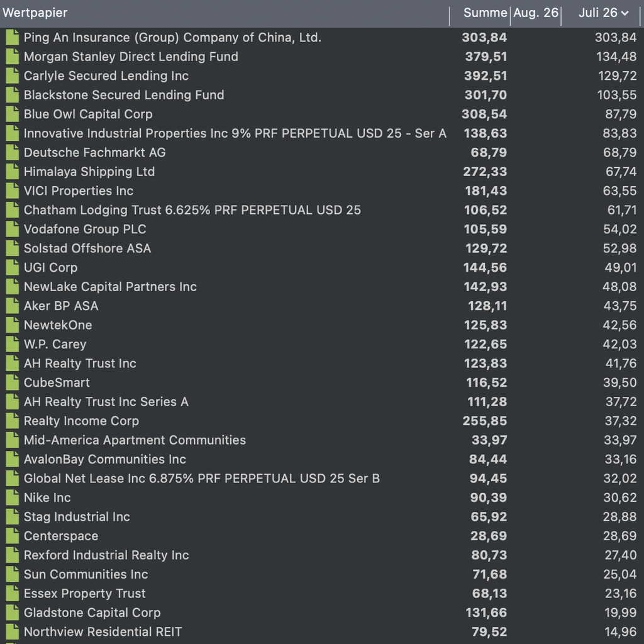644x644 pixels.
Task: Click the Juli 26 value 63,55
Action: pos(619,191)
